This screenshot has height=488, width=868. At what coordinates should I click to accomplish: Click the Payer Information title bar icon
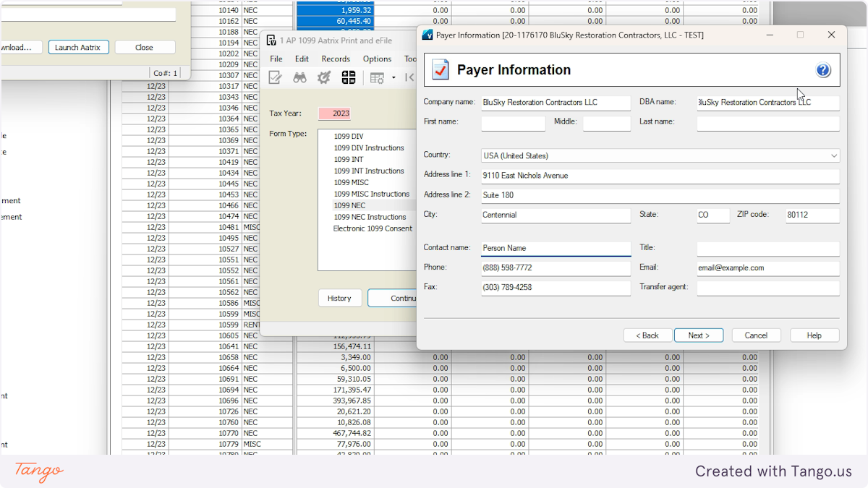pyautogui.click(x=427, y=35)
